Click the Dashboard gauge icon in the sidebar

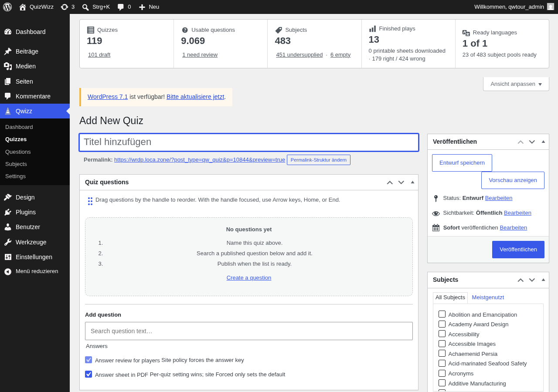[8, 32]
